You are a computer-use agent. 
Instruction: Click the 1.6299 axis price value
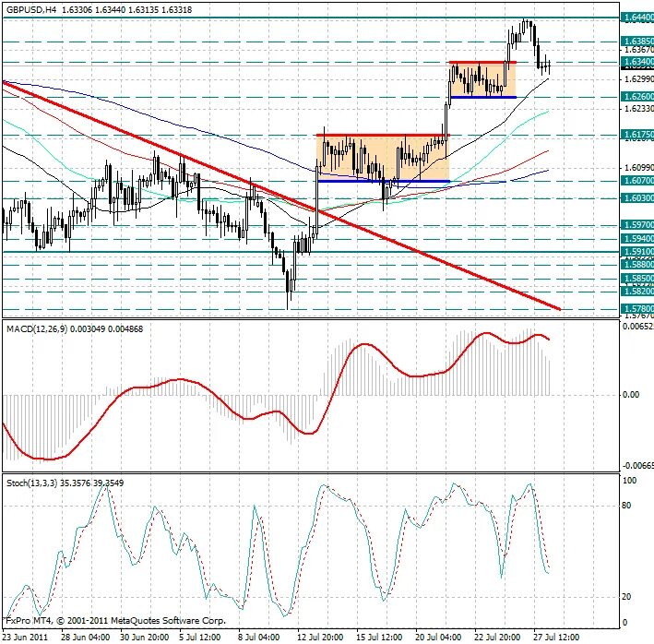pyautogui.click(x=638, y=79)
